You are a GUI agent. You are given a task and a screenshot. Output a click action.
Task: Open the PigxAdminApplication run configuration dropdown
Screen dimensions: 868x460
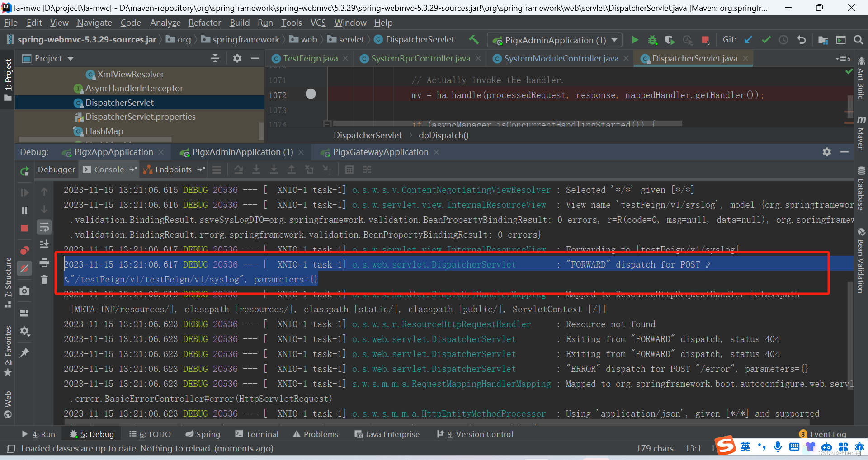click(x=614, y=40)
